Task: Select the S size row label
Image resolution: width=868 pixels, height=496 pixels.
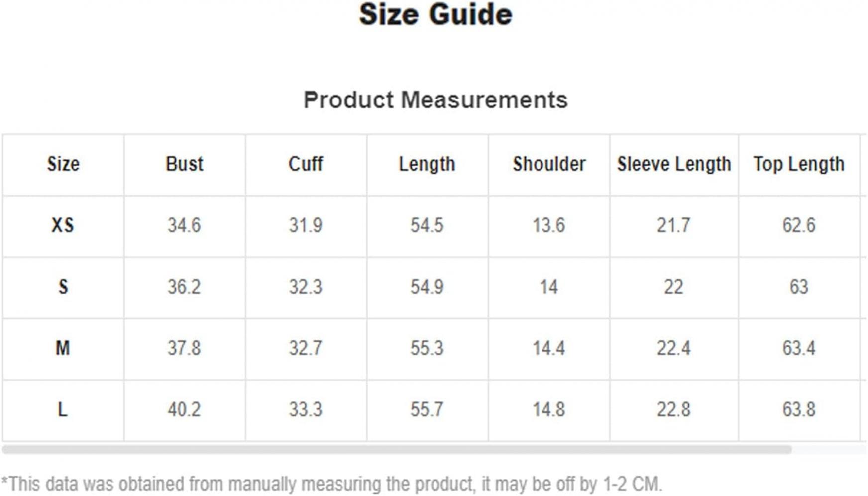Action: click(63, 287)
